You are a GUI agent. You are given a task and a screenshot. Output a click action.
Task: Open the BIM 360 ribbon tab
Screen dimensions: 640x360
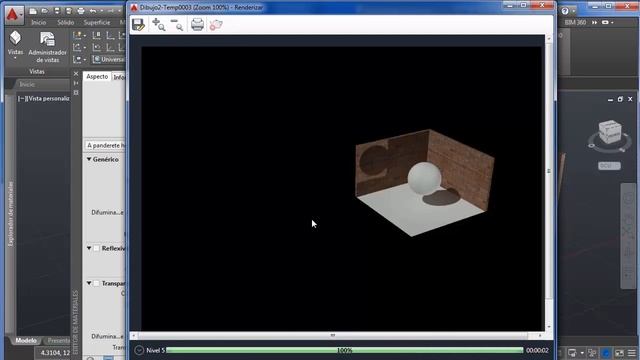[x=575, y=22]
